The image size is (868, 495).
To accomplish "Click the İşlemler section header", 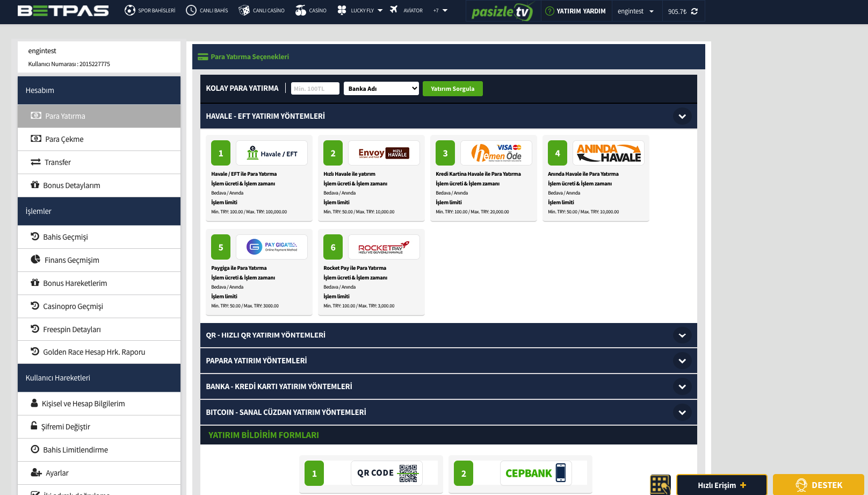I will pyautogui.click(x=99, y=211).
